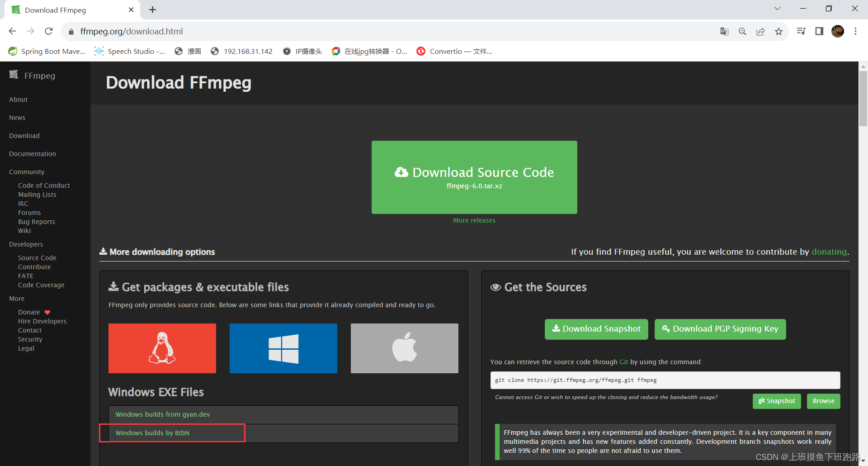
Task: Open IRC sidebar link
Action: (23, 204)
